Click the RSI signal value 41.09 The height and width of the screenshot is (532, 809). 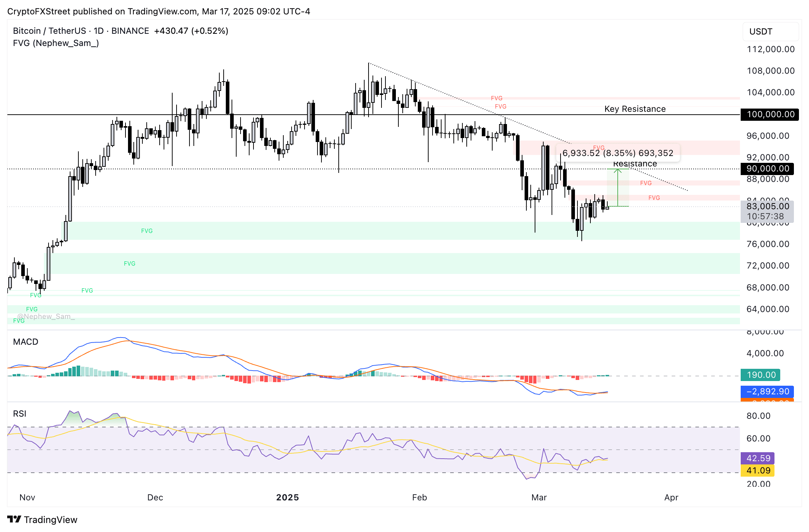(759, 470)
